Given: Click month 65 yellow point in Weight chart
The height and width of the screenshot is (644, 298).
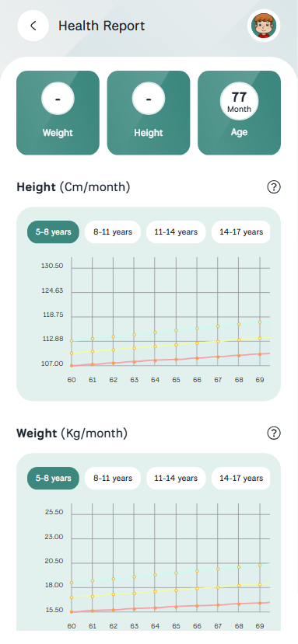Looking at the screenshot, I should [176, 590].
